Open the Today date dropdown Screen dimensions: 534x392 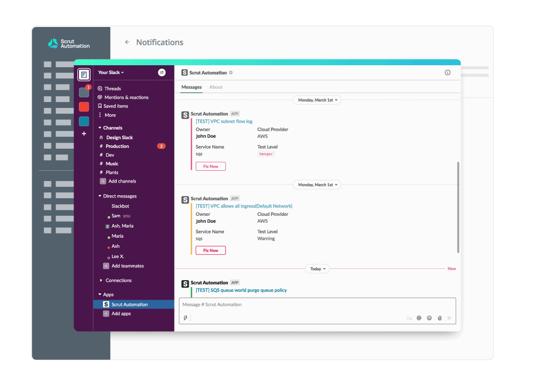[x=317, y=269]
